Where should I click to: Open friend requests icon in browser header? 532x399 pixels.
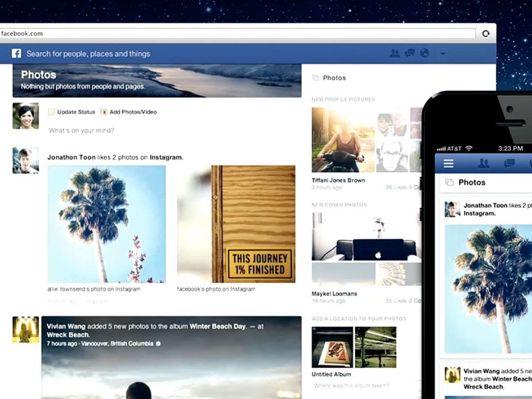coord(395,54)
